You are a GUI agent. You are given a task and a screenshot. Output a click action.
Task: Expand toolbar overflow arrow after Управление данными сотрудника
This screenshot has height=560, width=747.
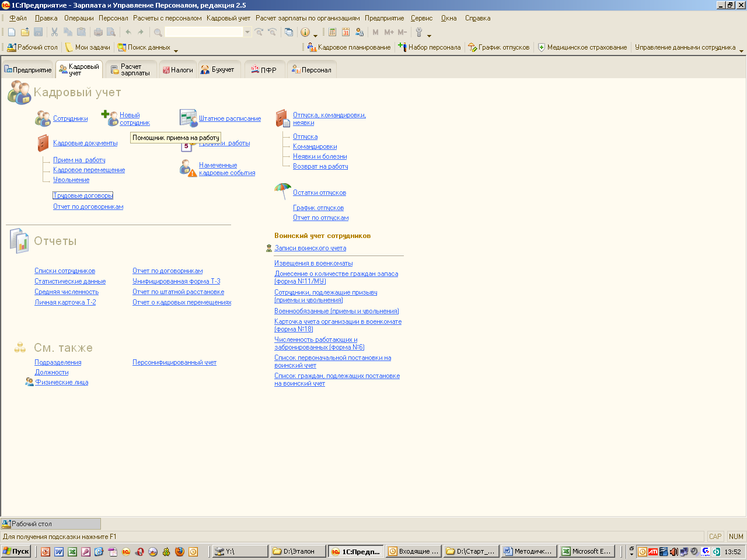coord(742,50)
